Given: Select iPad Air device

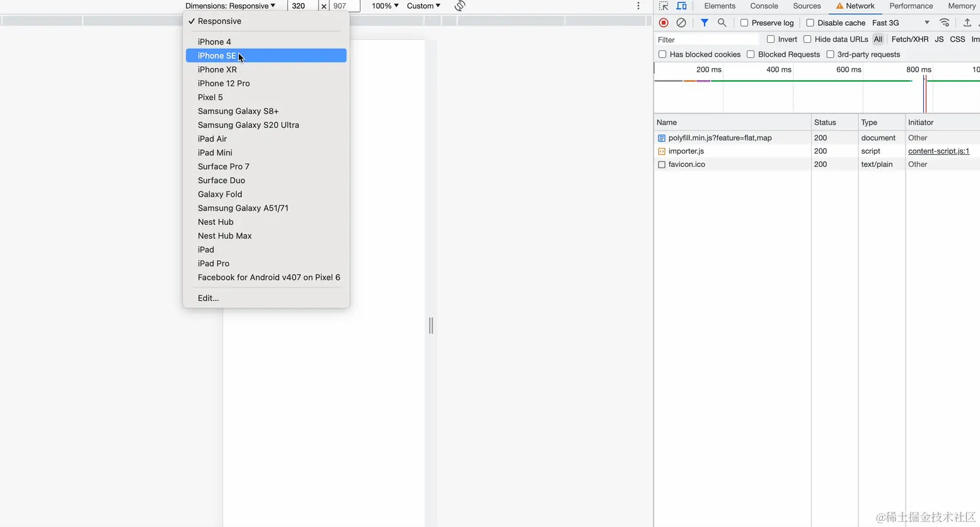Looking at the screenshot, I should pyautogui.click(x=266, y=139).
